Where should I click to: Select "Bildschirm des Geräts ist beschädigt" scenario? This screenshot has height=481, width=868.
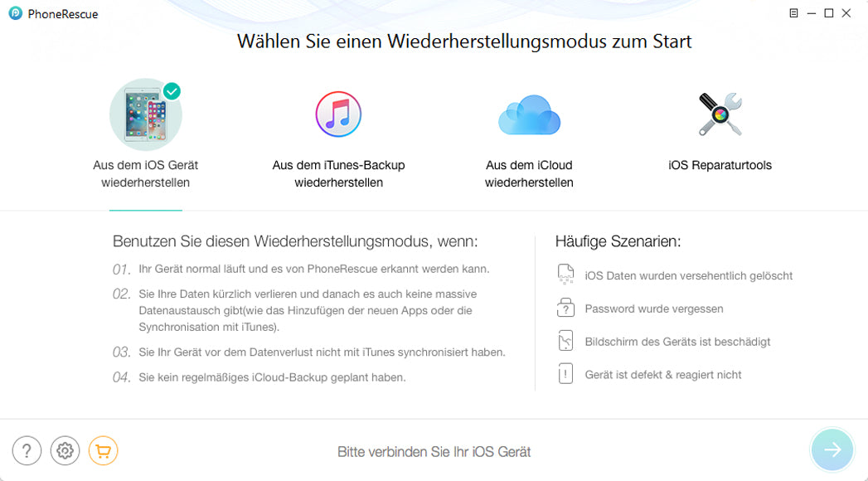(677, 342)
